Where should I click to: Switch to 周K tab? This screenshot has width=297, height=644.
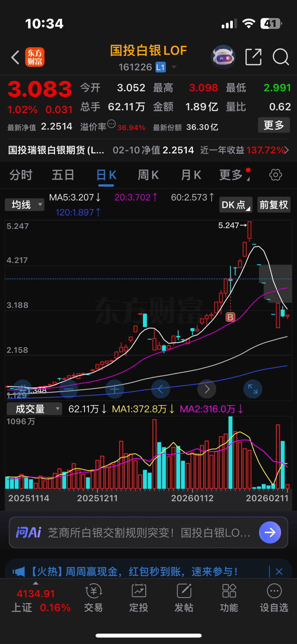[148, 175]
